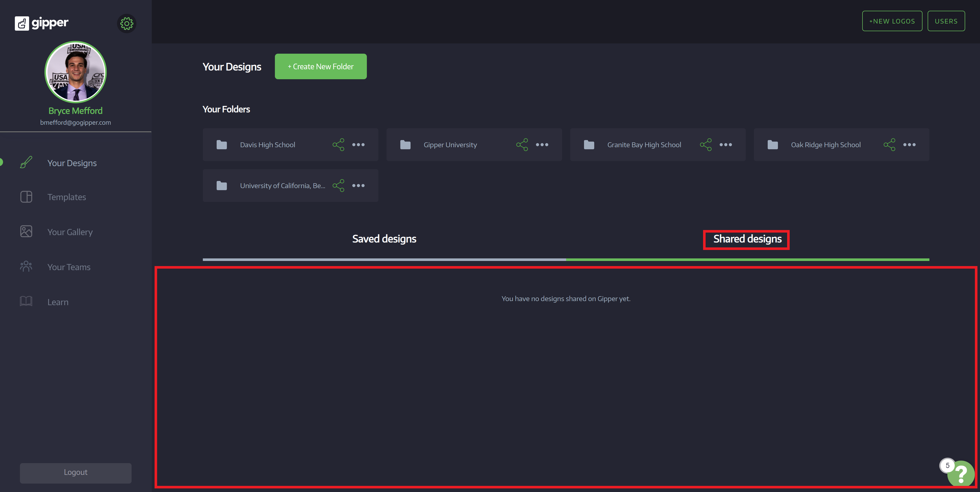The width and height of the screenshot is (980, 492).
Task: Open more options for Davis High School
Action: tap(358, 145)
